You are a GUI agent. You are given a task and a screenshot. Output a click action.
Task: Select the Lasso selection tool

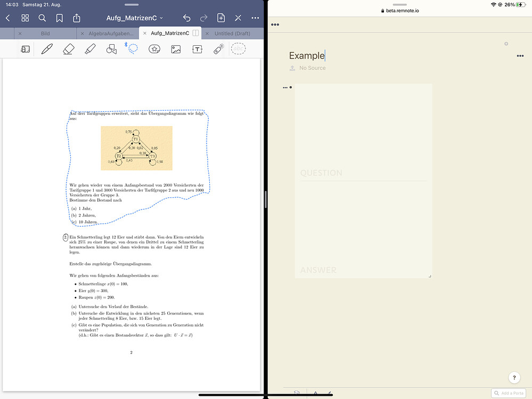point(132,48)
